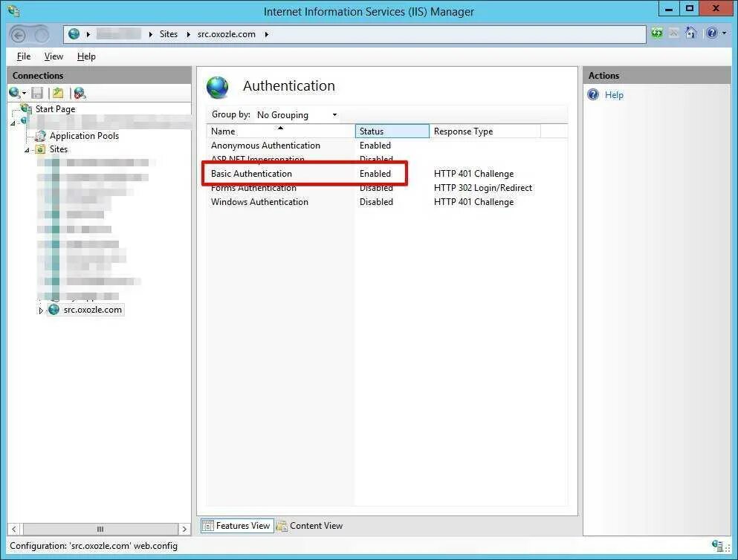
Task: Click the Disabled status of Windows Authentication
Action: 376,202
